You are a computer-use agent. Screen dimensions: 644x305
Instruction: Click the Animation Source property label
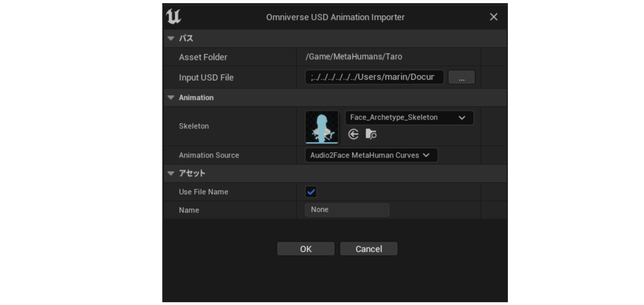point(209,155)
